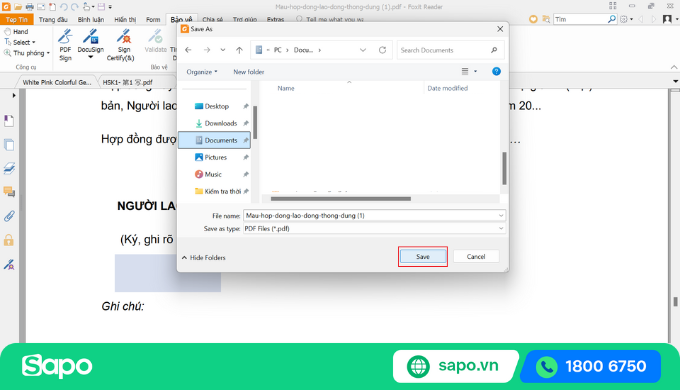Expand the Save as type dropdown
Image resolution: width=680 pixels, height=390 pixels.
pyautogui.click(x=501, y=229)
